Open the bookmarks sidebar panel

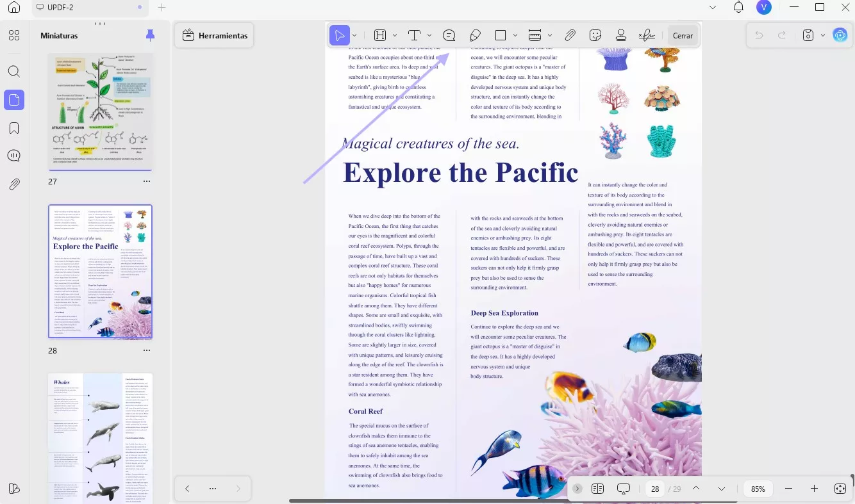(x=14, y=128)
